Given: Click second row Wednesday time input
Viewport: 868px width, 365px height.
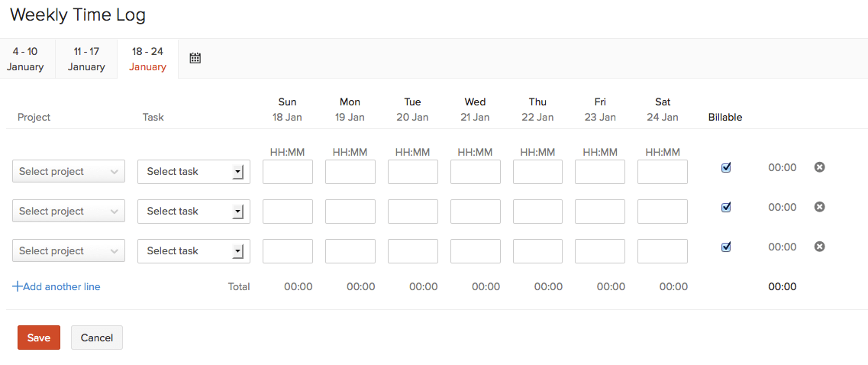Looking at the screenshot, I should pyautogui.click(x=476, y=212).
